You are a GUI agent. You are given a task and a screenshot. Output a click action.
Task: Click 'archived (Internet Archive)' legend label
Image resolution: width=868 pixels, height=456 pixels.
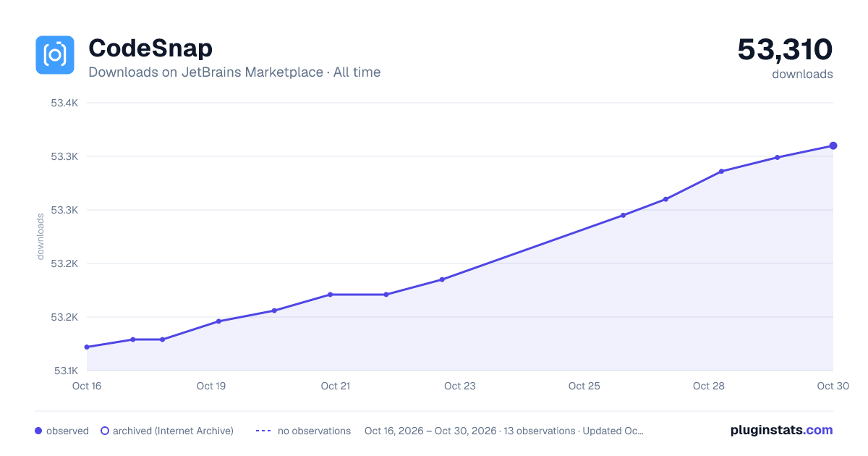(173, 431)
